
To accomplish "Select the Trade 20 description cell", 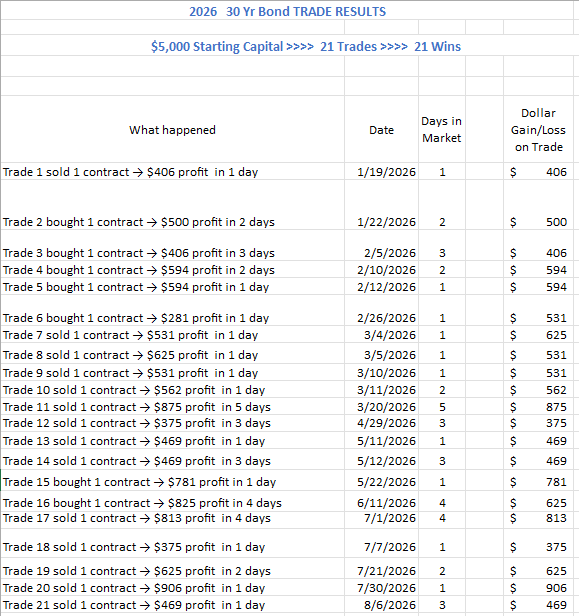I will coord(172,587).
